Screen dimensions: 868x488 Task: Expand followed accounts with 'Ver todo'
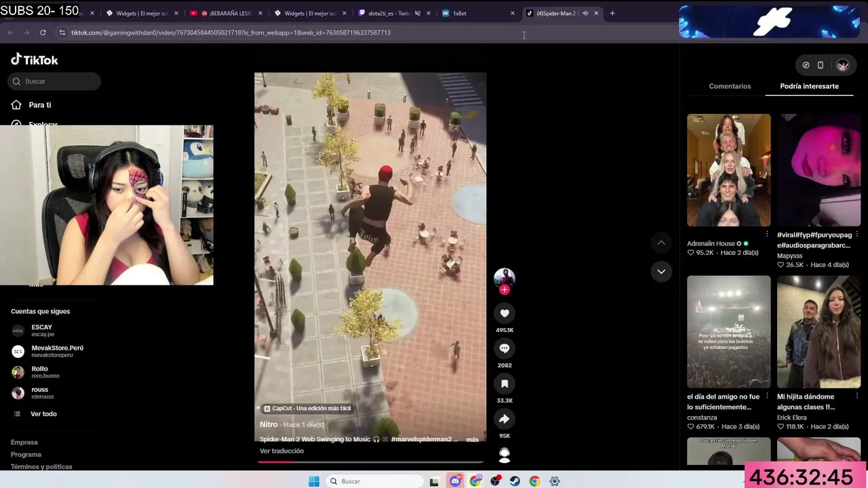tap(43, 414)
